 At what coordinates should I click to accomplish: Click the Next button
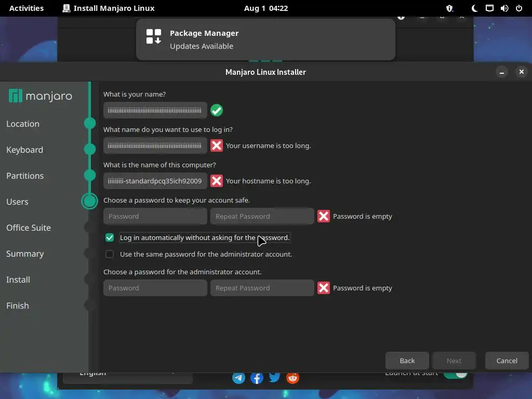point(454,361)
